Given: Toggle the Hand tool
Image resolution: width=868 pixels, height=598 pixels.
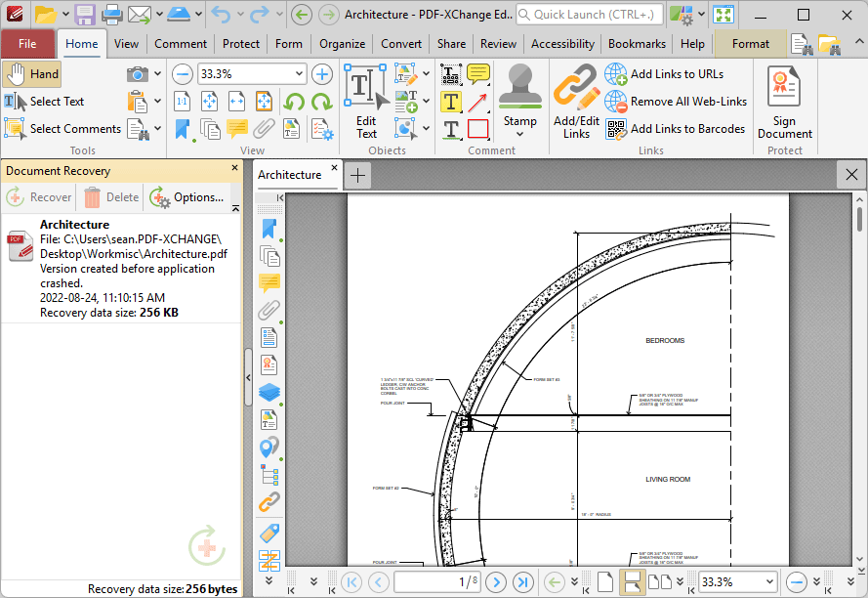Looking at the screenshot, I should pyautogui.click(x=31, y=74).
